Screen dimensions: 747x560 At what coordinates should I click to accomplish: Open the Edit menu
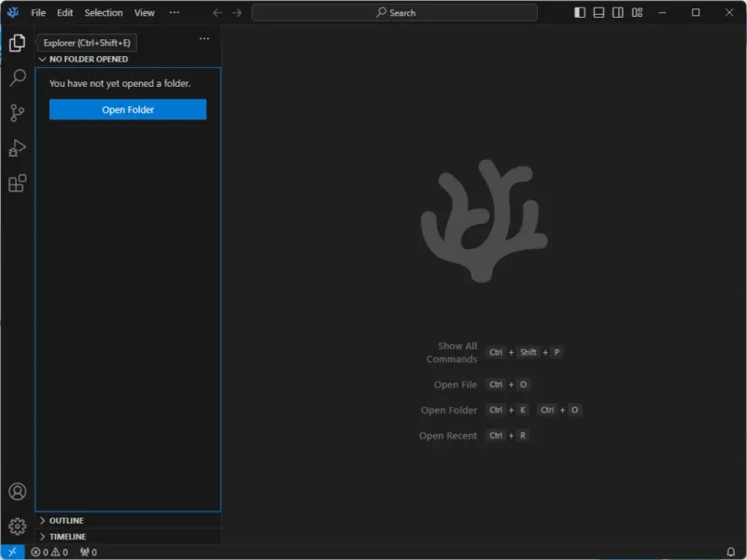pyautogui.click(x=64, y=13)
